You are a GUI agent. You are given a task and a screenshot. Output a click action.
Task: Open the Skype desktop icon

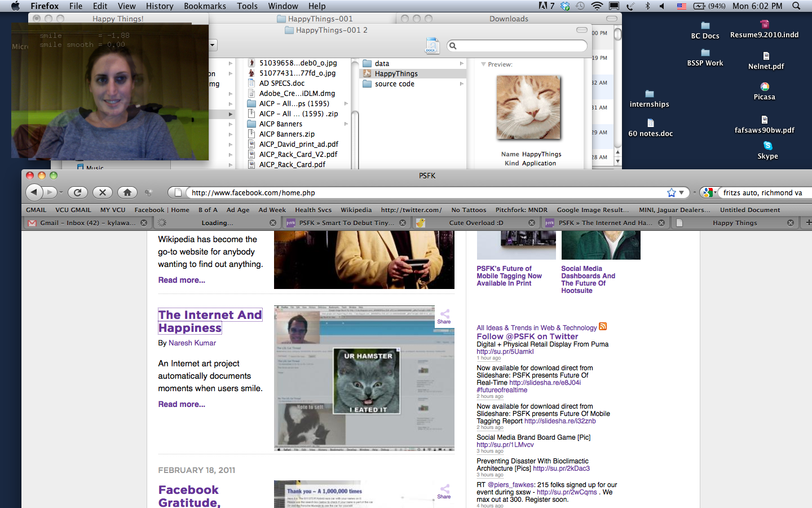[767, 150]
